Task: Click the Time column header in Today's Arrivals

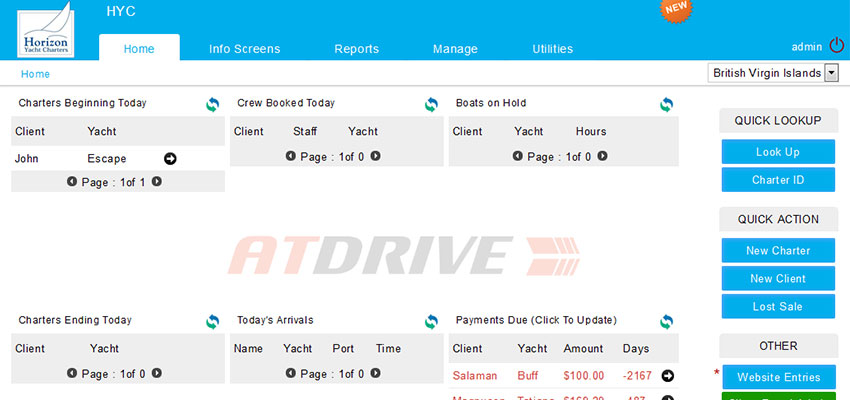Action: pyautogui.click(x=388, y=349)
